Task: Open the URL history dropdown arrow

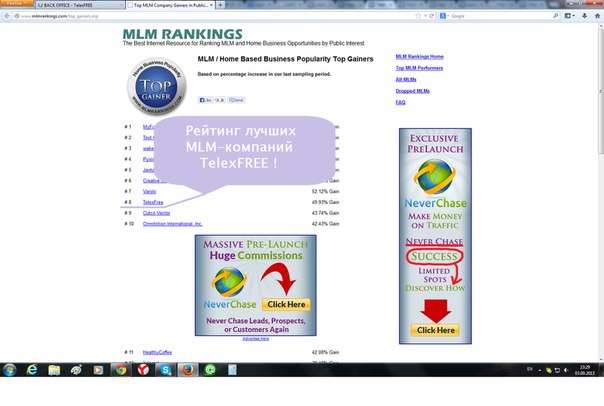Action: pyautogui.click(x=425, y=16)
